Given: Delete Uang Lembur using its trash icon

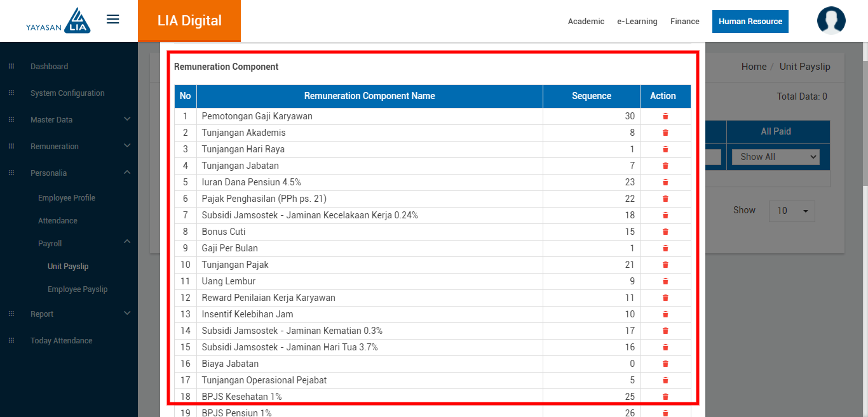Looking at the screenshot, I should (x=665, y=281).
